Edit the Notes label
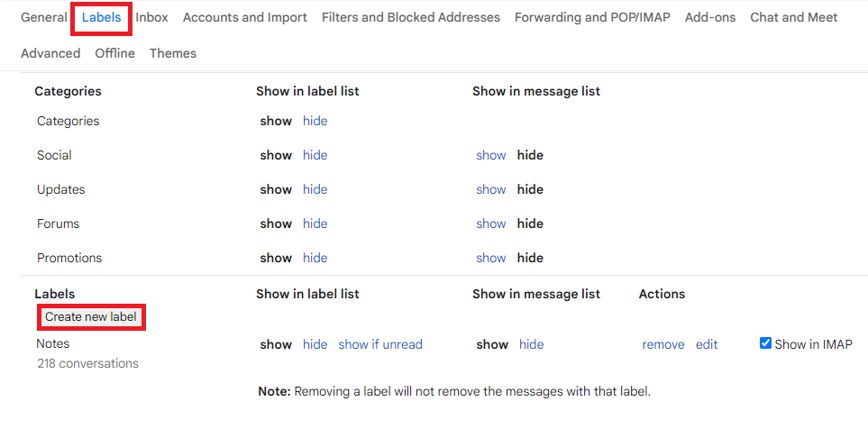The height and width of the screenshot is (429, 868). coord(707,344)
